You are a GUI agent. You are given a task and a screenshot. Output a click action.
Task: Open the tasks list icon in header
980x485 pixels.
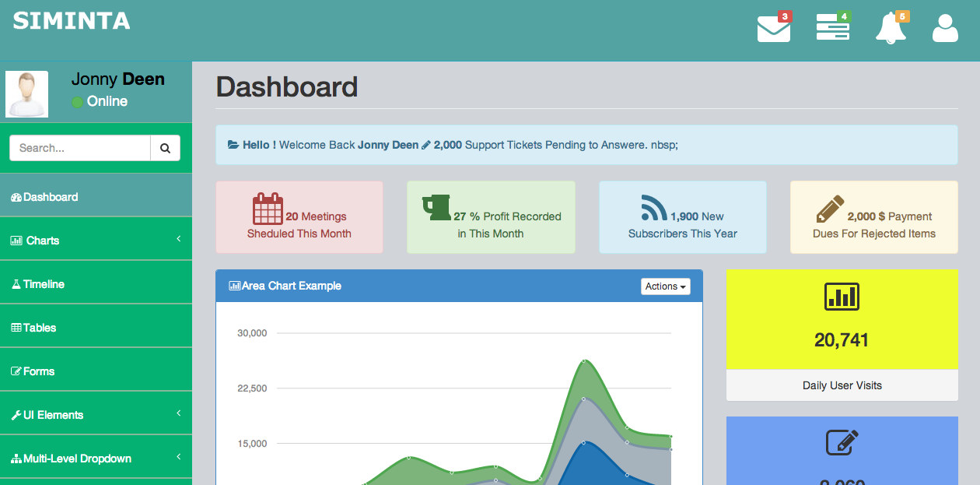tap(832, 29)
